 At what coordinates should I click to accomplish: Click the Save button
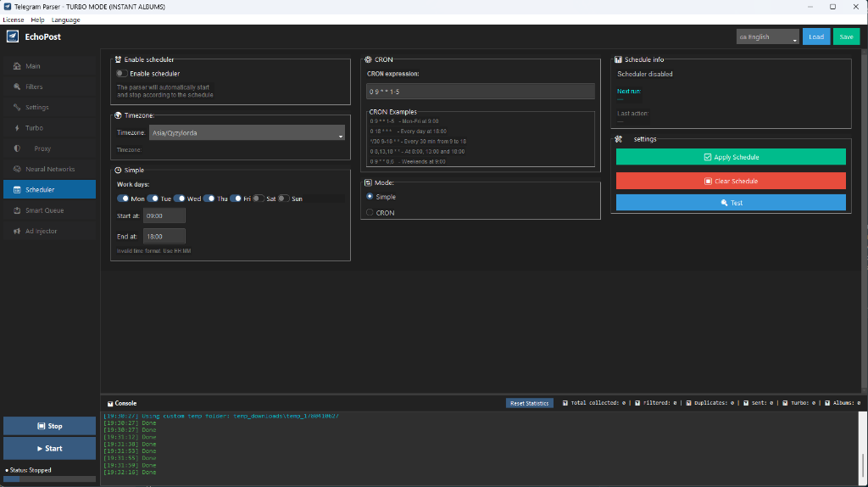pos(846,36)
